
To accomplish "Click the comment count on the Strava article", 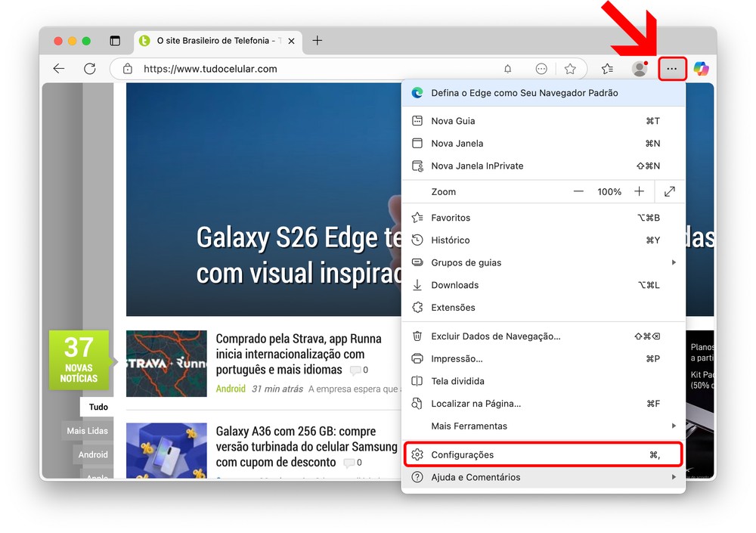I will pyautogui.click(x=359, y=370).
